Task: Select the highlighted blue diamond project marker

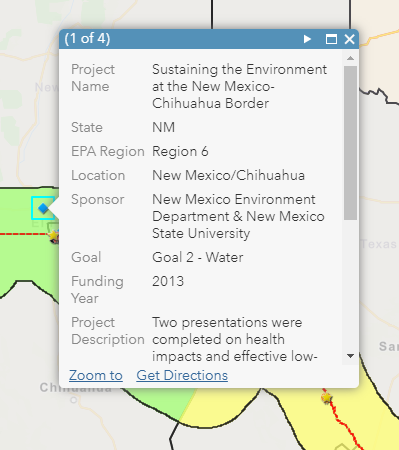Action: coord(43,208)
